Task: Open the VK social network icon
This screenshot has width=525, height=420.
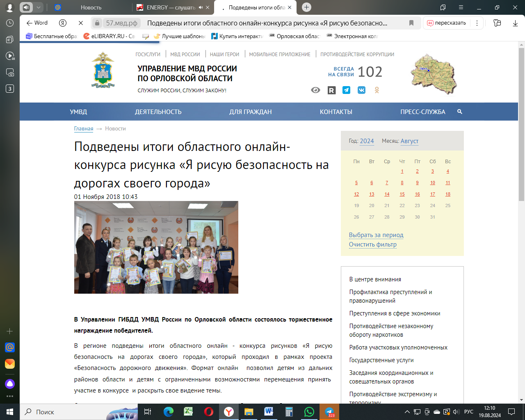Action: (361, 90)
